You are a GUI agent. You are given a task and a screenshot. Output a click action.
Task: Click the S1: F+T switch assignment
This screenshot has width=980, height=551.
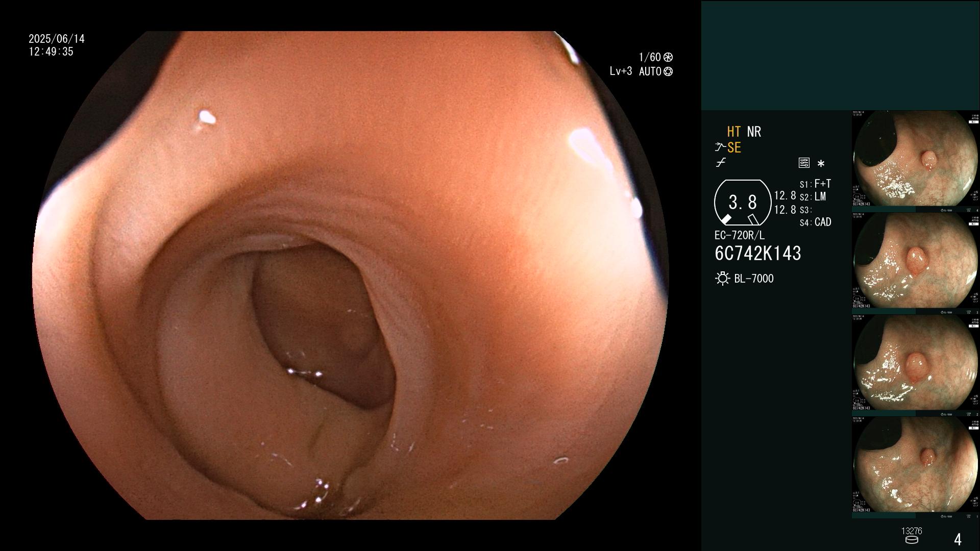(x=815, y=184)
